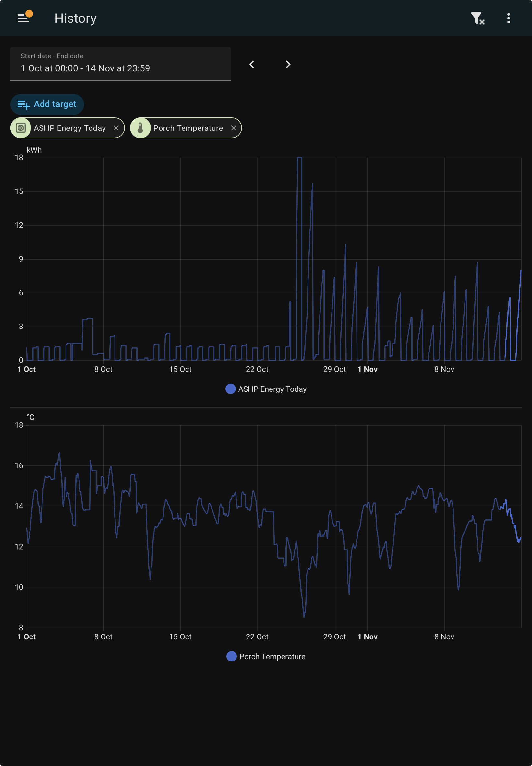Open the three-dot overflow menu
Screen dimensions: 532x766
click(508, 18)
